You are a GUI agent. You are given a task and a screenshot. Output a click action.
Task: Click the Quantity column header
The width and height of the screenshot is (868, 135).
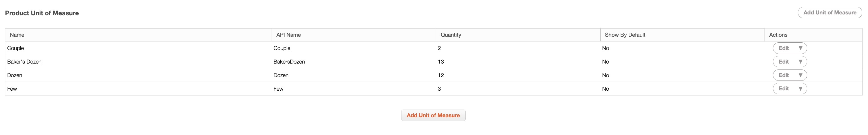[450, 35]
